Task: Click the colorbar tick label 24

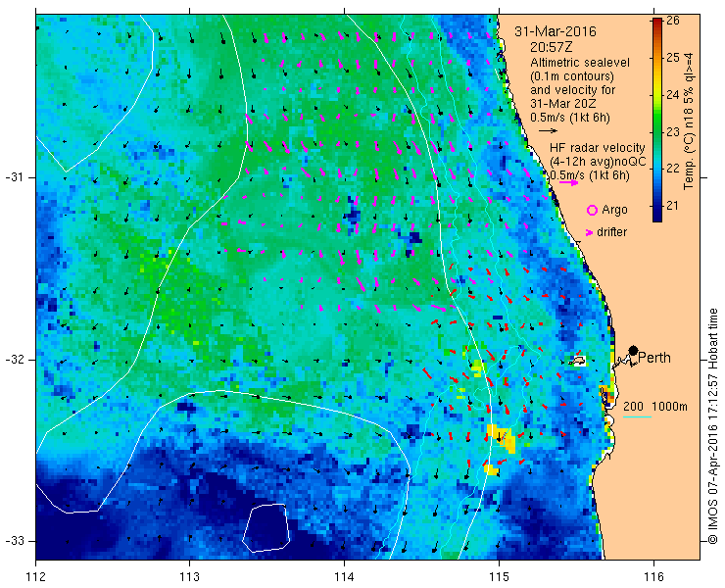Action: 673,95
